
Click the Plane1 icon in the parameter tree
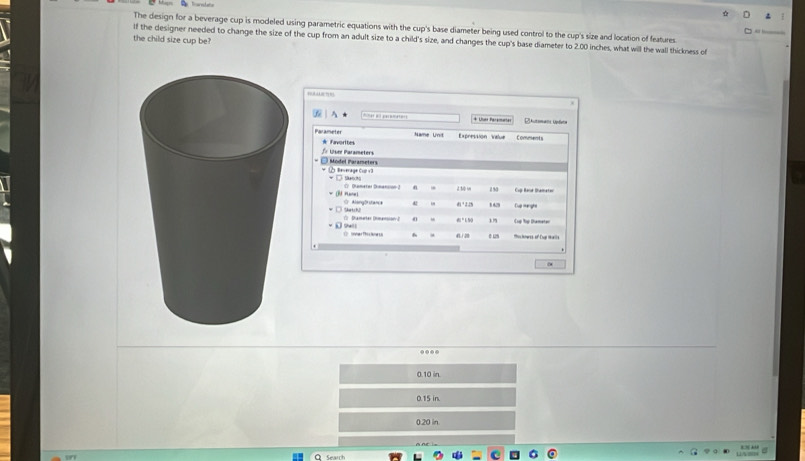[x=339, y=194]
